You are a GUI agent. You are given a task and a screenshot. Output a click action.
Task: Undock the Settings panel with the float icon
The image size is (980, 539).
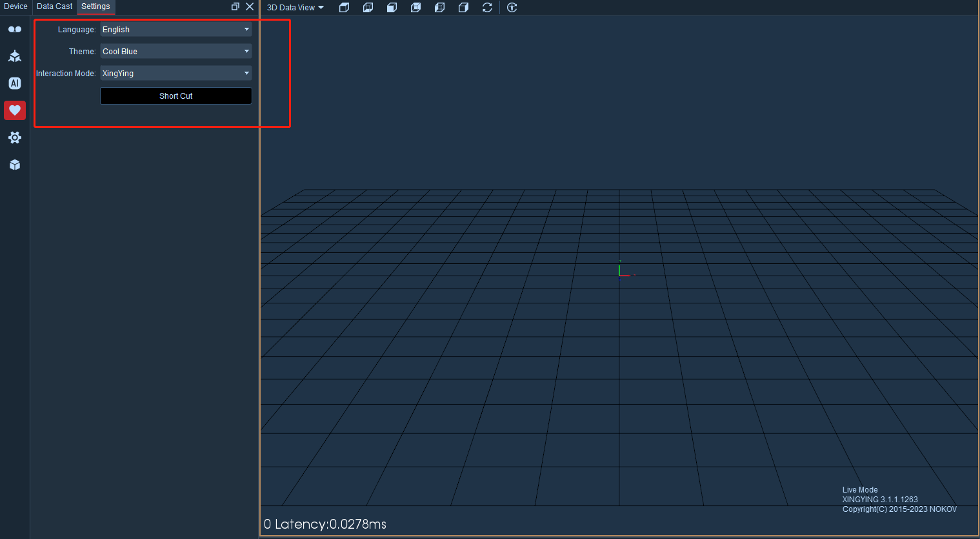pyautogui.click(x=235, y=6)
